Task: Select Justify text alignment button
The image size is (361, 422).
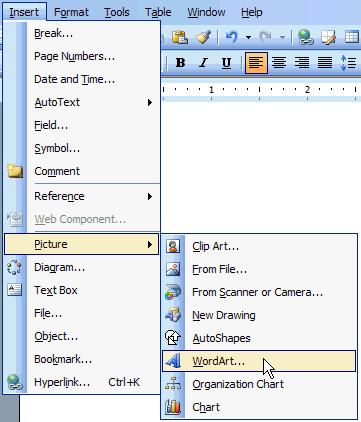Action: pyautogui.click(x=325, y=63)
